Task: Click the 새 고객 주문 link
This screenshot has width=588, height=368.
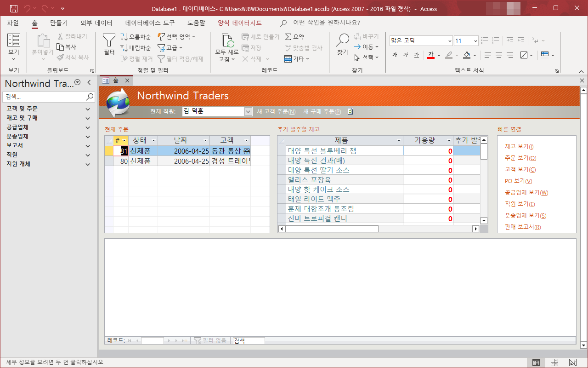Action: (276, 111)
